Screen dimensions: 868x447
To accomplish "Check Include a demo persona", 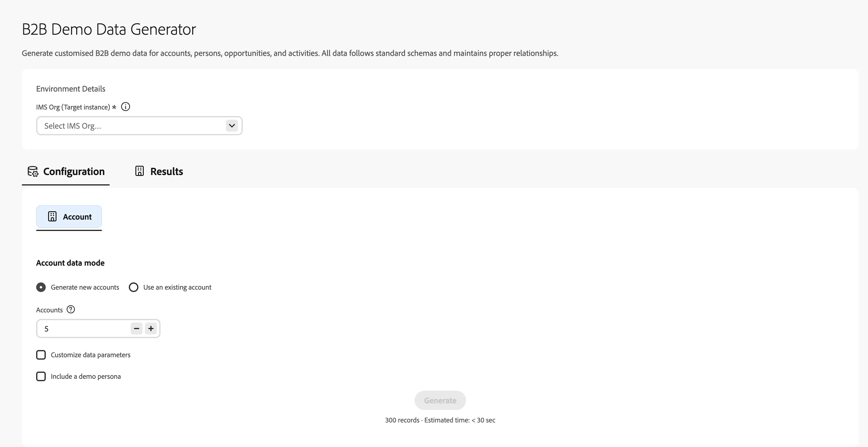I will (x=41, y=376).
